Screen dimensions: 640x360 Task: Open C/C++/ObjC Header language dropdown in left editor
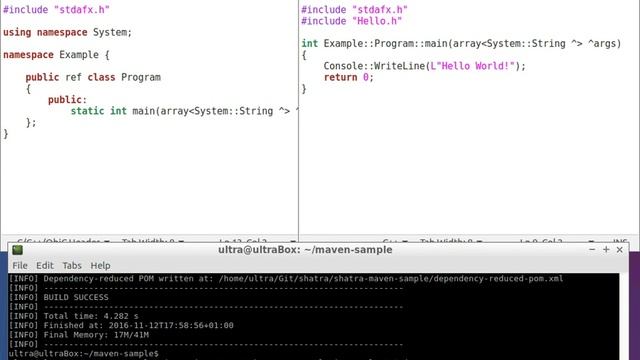tap(63, 241)
